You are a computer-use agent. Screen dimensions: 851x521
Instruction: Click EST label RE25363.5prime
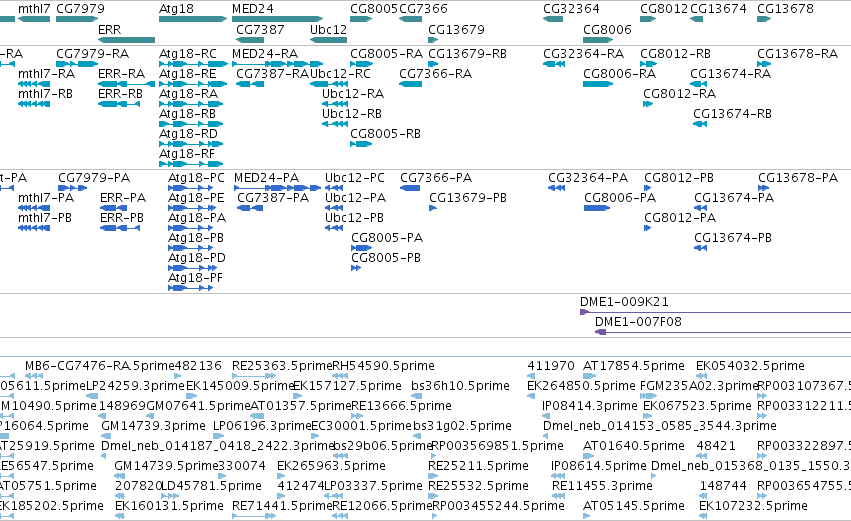(282, 366)
